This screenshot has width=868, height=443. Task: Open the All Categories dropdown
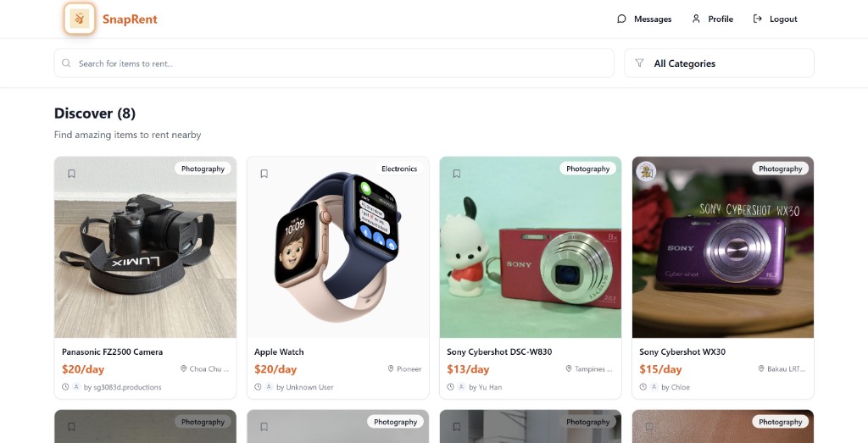(719, 64)
